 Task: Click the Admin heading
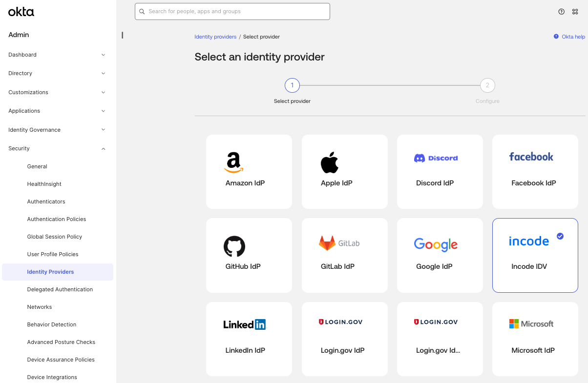point(19,35)
